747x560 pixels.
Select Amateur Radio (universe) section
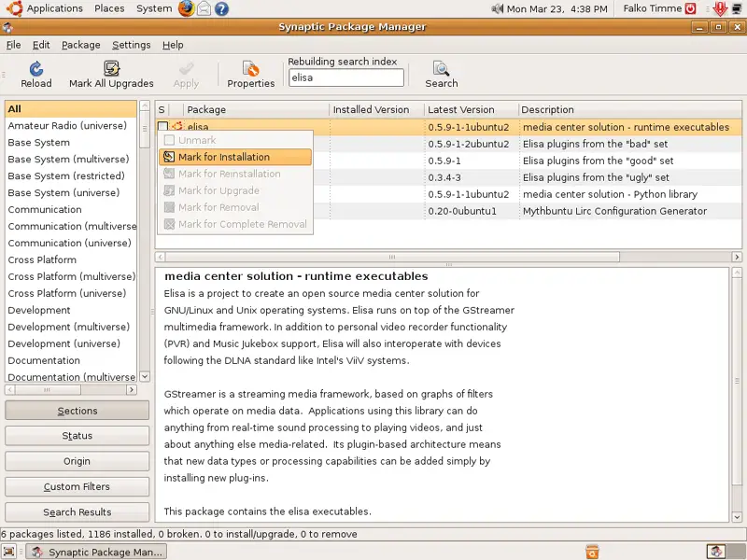coord(71,126)
